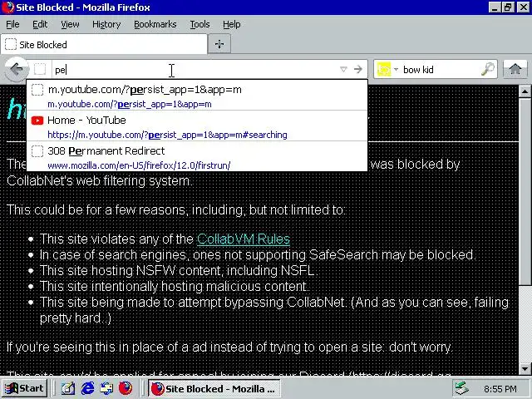Click the page scrollbar down arrow
Viewport: 532px width, 399px height.
pyautogui.click(x=525, y=368)
